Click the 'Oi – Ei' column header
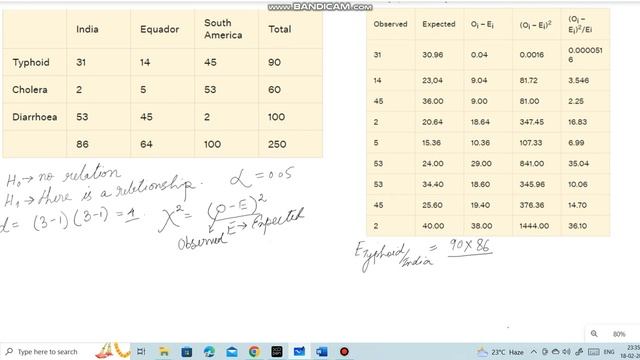Screen dimensions: 640x360 pyautogui.click(x=482, y=24)
